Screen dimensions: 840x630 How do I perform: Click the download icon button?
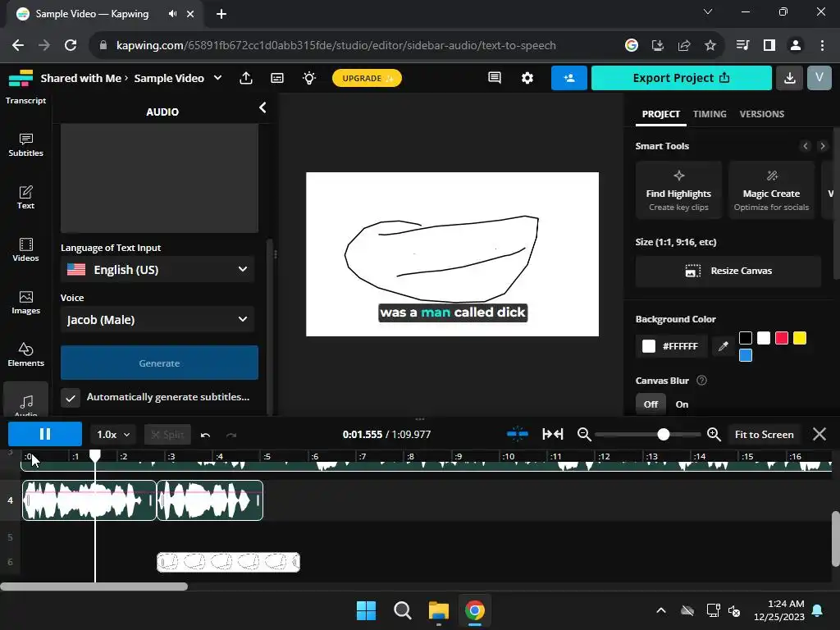[x=790, y=78]
